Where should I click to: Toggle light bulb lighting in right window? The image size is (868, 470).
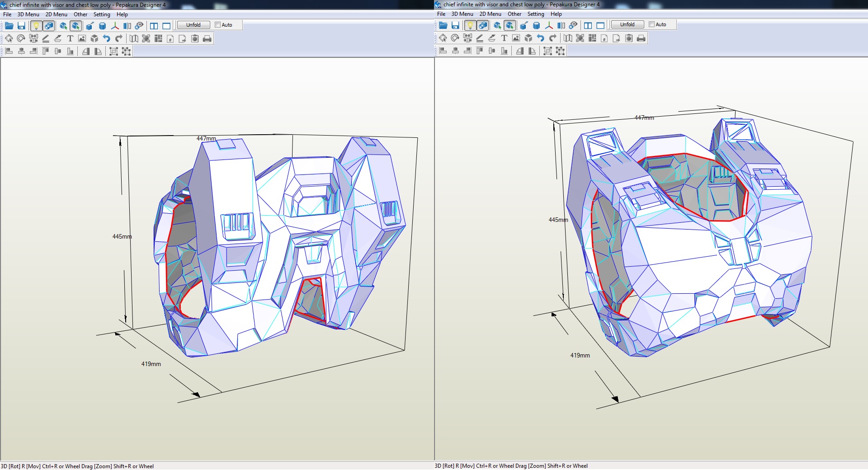tap(470, 25)
